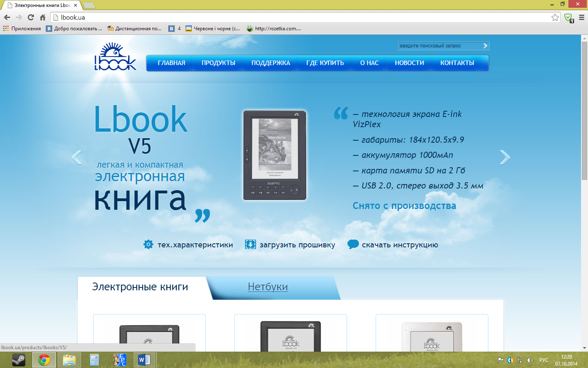Open the VK bookmark labeled 4
This screenshot has height=368, width=588.
[x=175, y=29]
